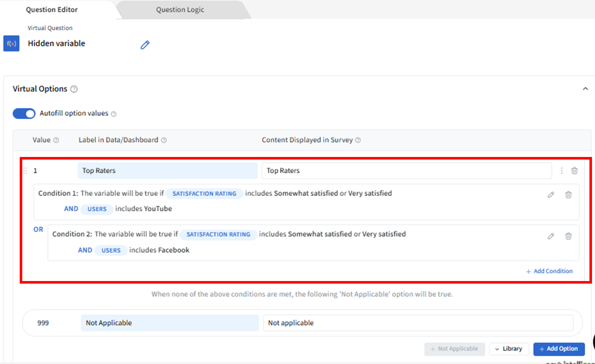Delete the Top Raters option row
The image size is (595, 364).
pyautogui.click(x=574, y=171)
